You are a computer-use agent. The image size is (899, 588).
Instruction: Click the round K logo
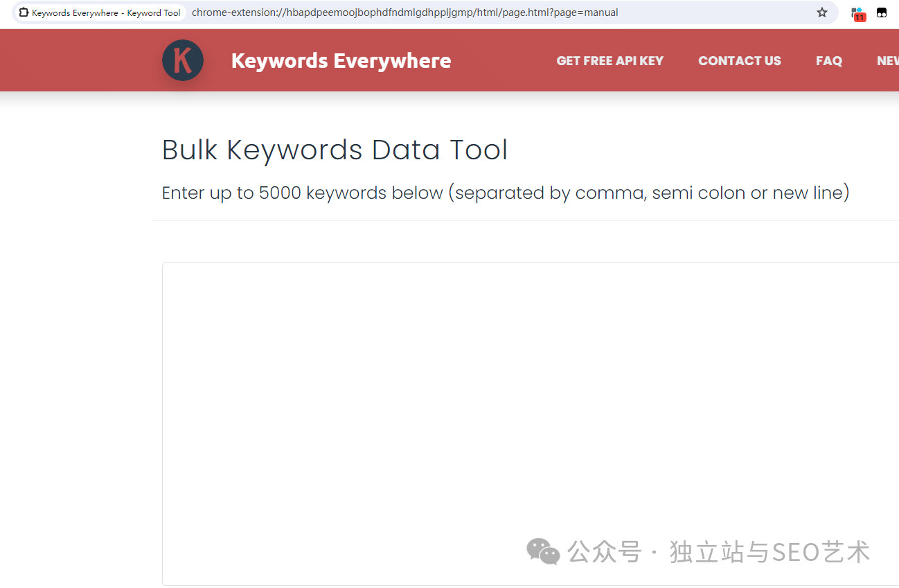coord(182,60)
